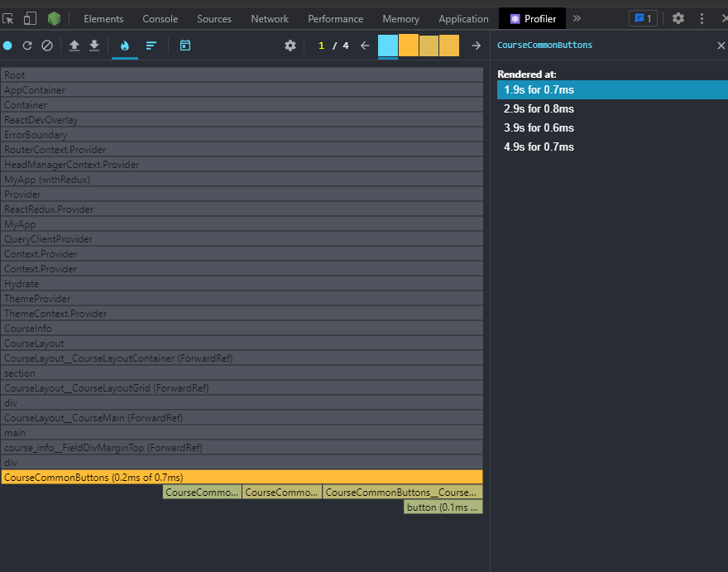Select the inspect element picker icon

click(x=8, y=18)
